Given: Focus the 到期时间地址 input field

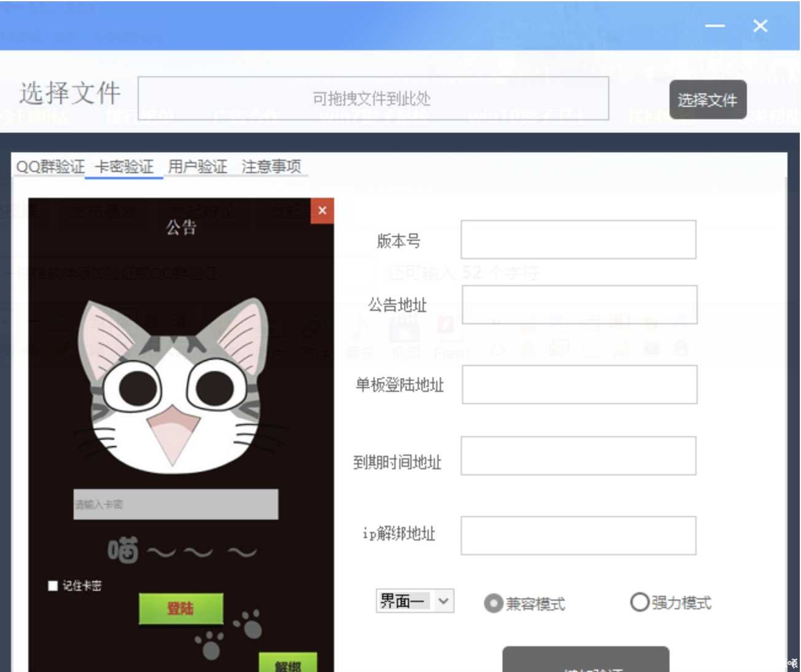Looking at the screenshot, I should pos(578,456).
